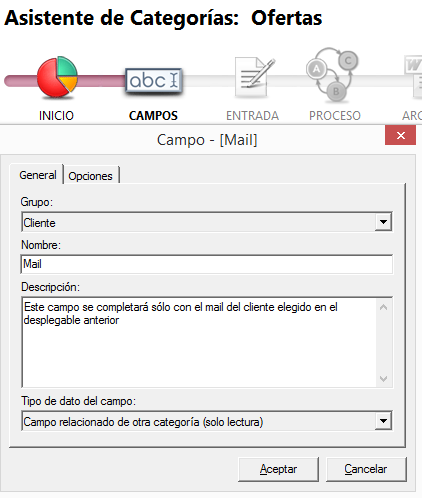The height and width of the screenshot is (498, 422).
Task: Click the ENTRADA step label
Action: click(252, 116)
